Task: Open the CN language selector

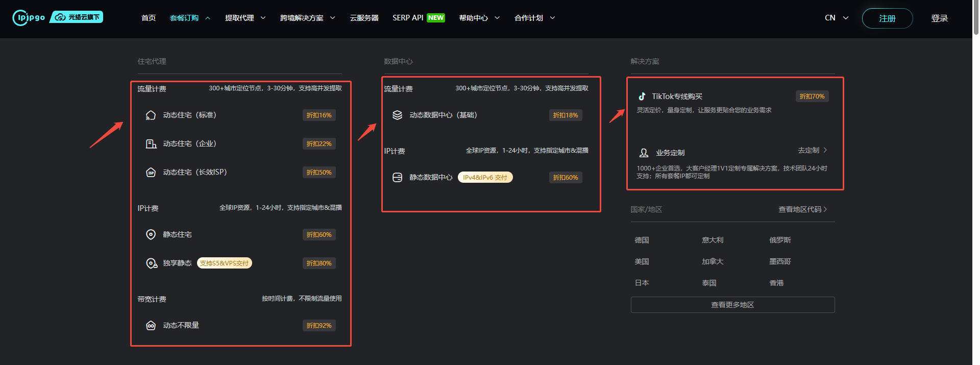Action: (x=836, y=18)
